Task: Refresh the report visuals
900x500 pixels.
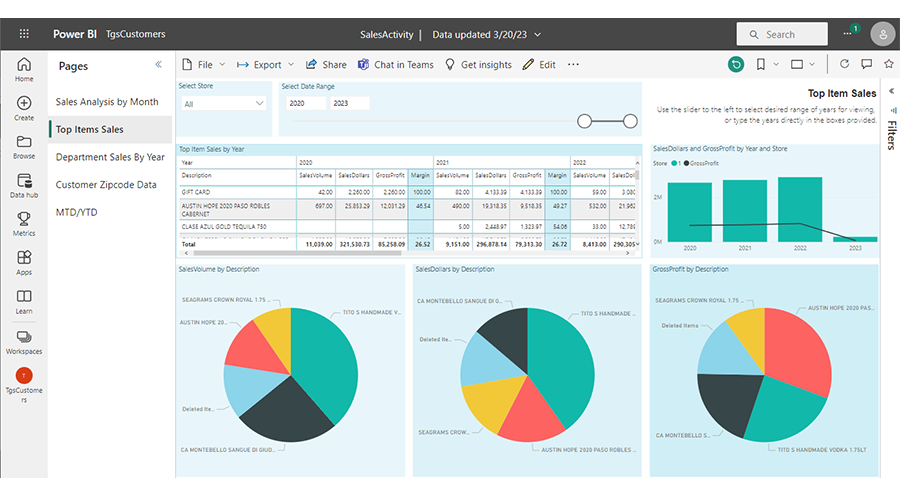Action: [844, 64]
